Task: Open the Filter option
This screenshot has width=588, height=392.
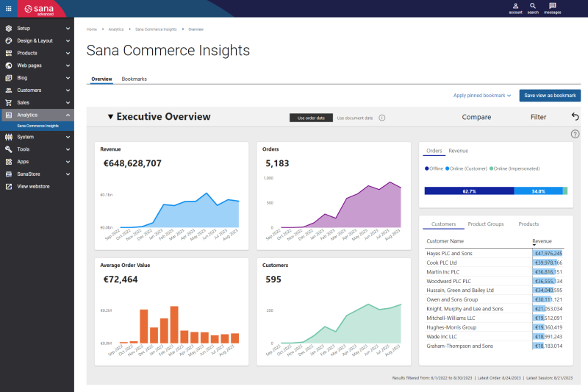Action: point(538,117)
